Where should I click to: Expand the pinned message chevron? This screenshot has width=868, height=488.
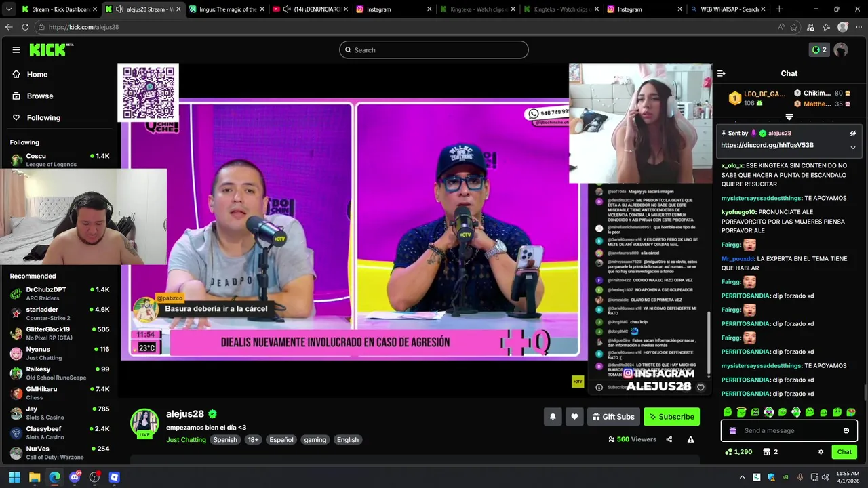(853, 147)
